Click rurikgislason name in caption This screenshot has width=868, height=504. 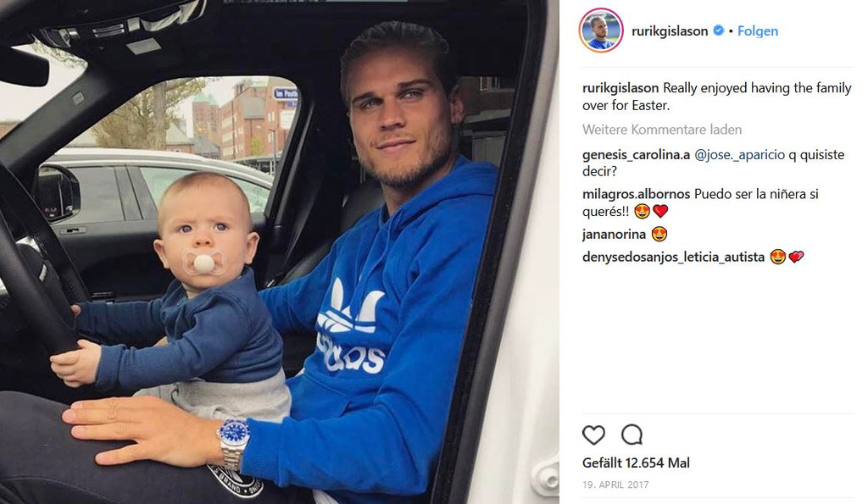[x=620, y=88]
